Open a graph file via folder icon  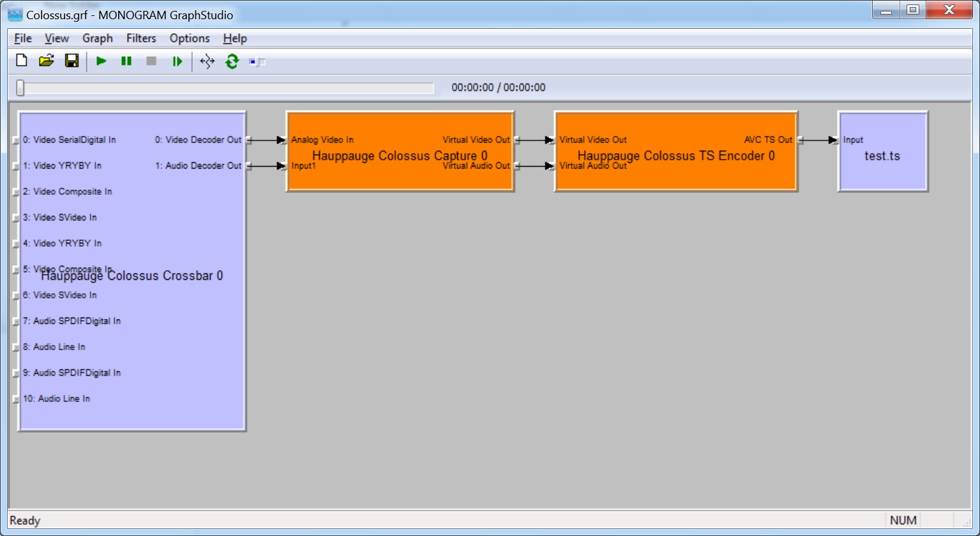(46, 61)
